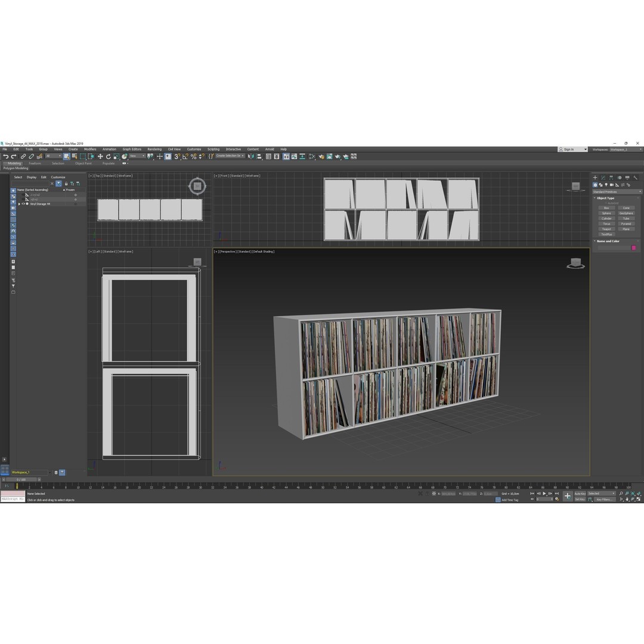Open the Graph Editors menu

tap(132, 150)
